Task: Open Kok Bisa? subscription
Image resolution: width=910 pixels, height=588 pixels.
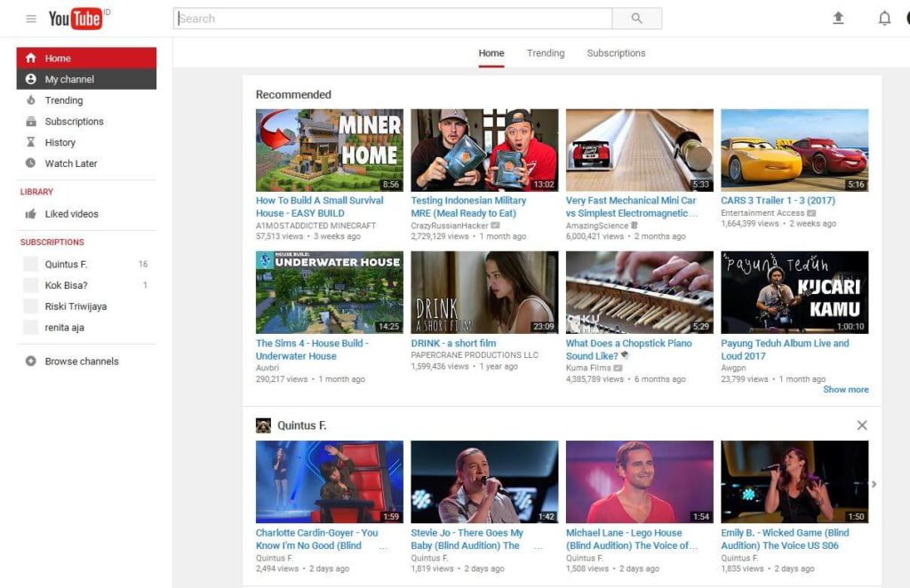Action: click(86, 285)
